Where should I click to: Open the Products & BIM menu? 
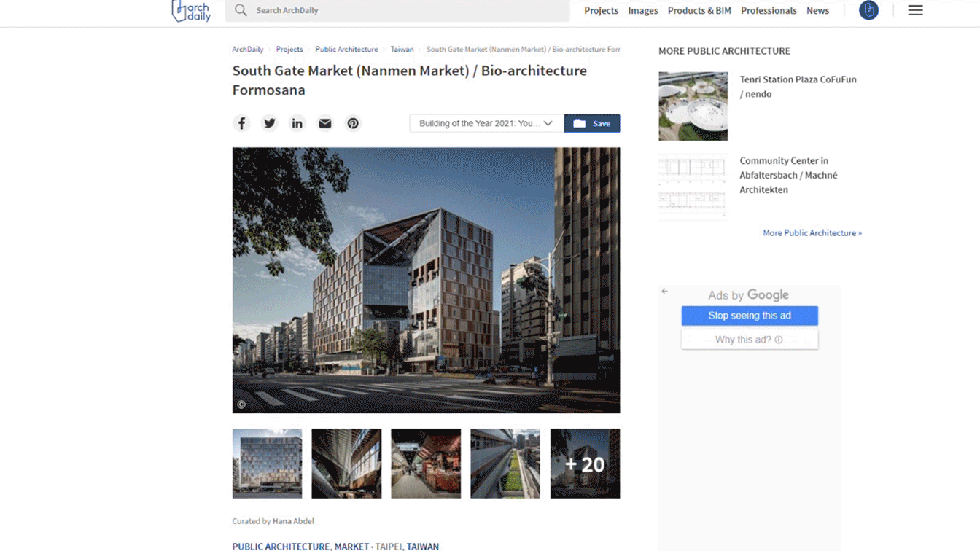click(699, 11)
